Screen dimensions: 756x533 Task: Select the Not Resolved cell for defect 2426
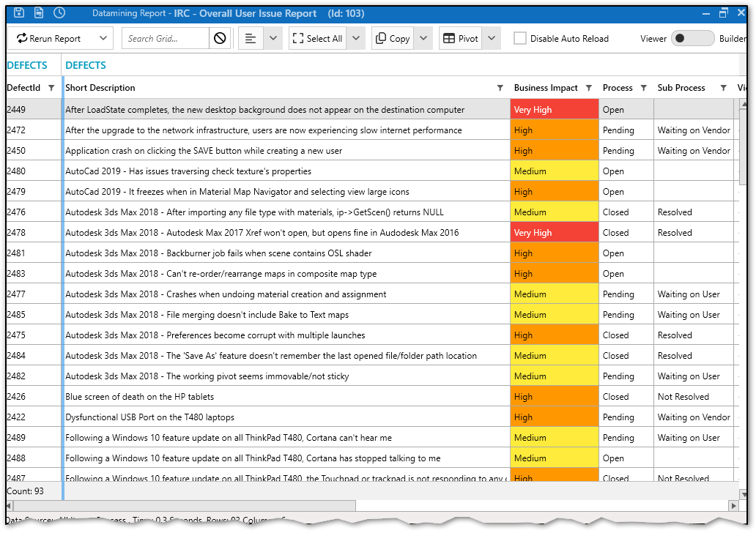click(x=693, y=397)
